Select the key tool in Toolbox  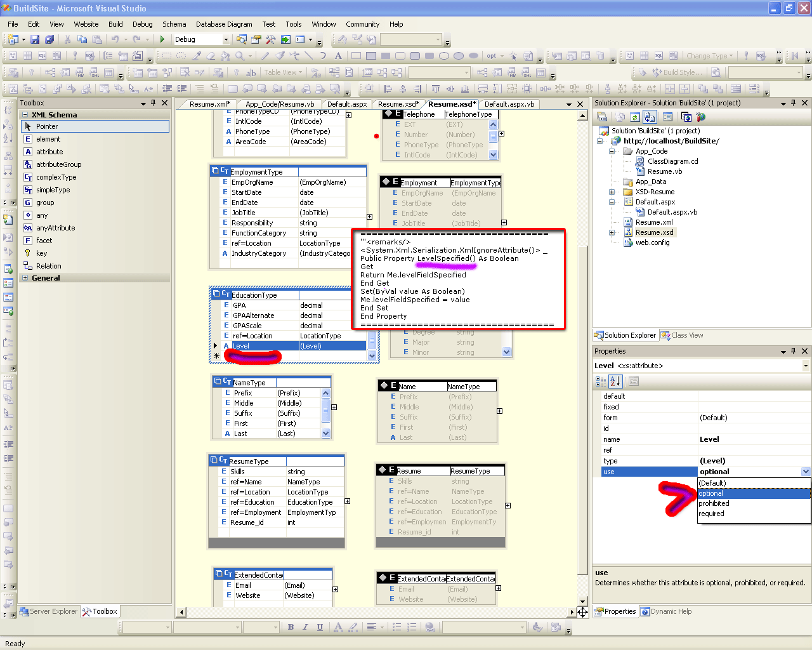coord(95,253)
